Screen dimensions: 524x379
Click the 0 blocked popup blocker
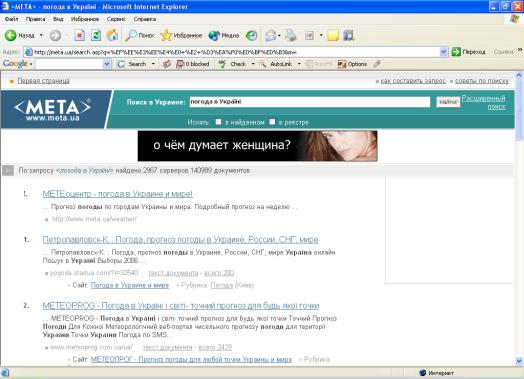pyautogui.click(x=193, y=64)
